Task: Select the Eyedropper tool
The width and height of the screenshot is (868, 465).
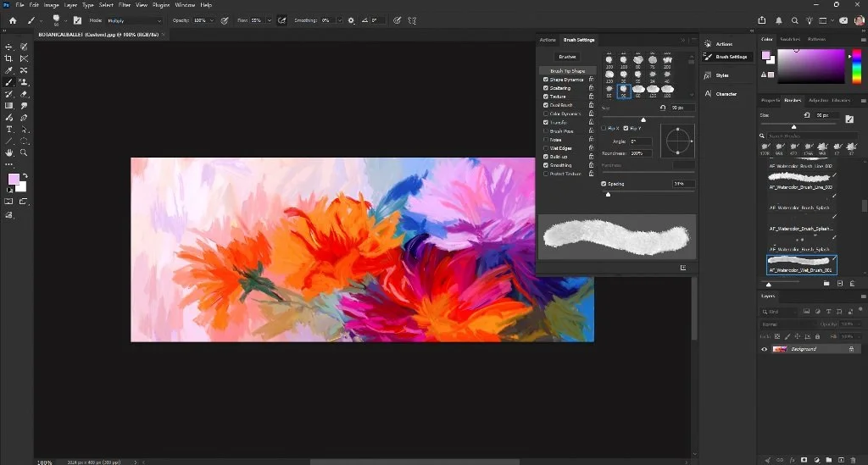Action: tap(8, 71)
